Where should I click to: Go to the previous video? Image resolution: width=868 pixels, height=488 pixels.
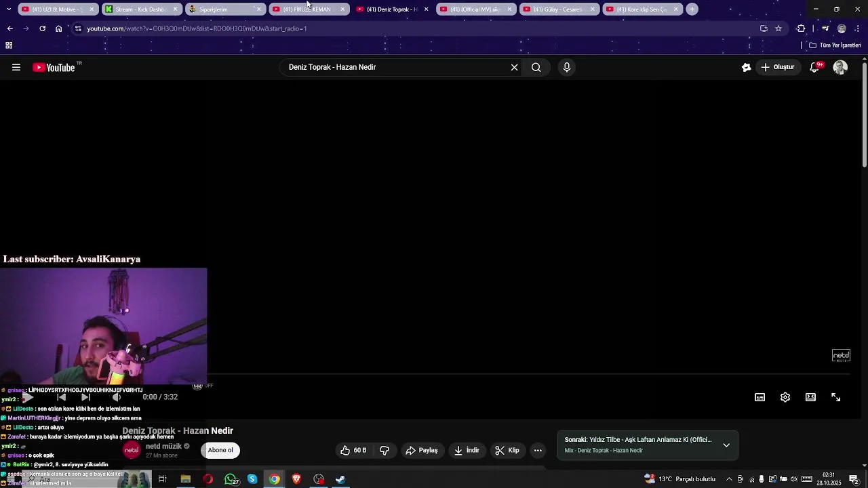coord(61,397)
